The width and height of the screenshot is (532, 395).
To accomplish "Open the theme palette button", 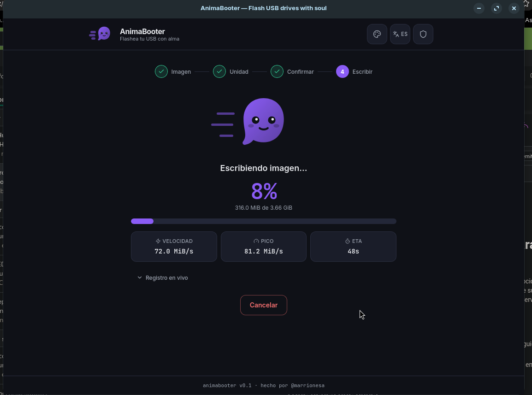I will coord(377,34).
